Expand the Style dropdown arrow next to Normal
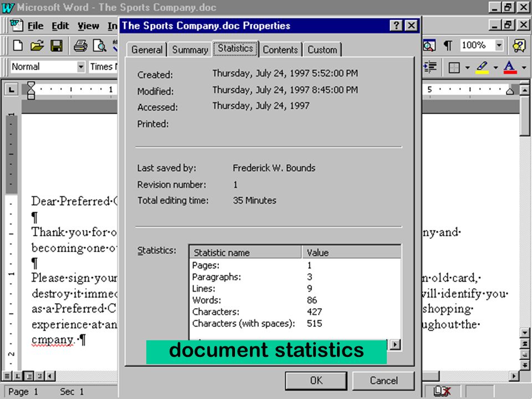This screenshot has height=399, width=532. point(81,67)
